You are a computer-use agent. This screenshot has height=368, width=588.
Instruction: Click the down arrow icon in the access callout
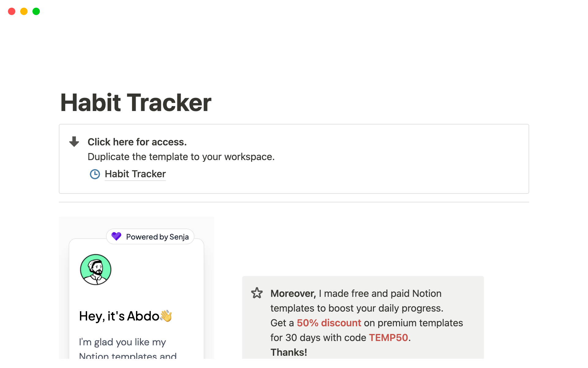[x=74, y=142]
